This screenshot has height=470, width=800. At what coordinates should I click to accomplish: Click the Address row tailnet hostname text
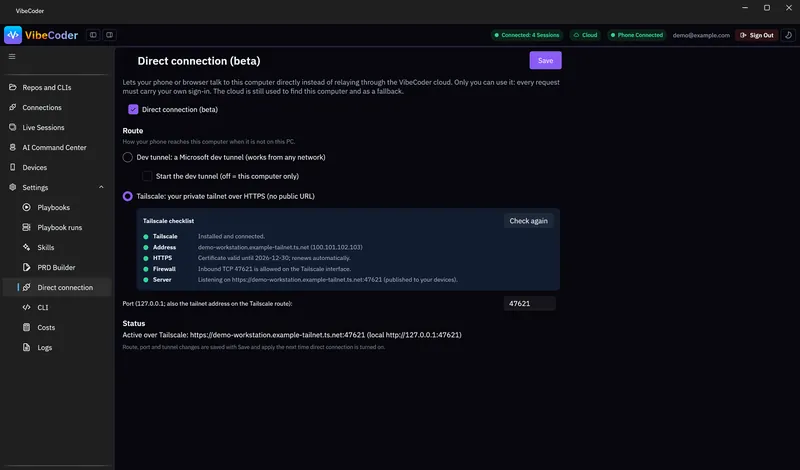coord(280,247)
